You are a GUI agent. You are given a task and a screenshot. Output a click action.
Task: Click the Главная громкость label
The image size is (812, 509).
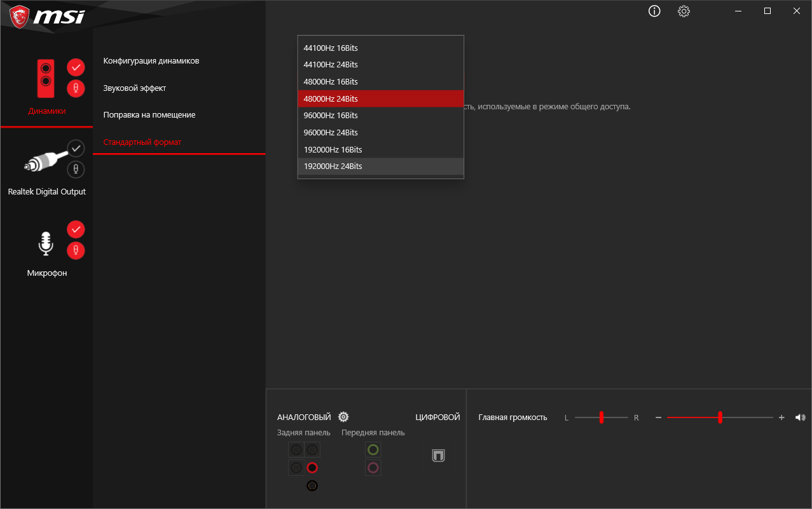(x=513, y=417)
